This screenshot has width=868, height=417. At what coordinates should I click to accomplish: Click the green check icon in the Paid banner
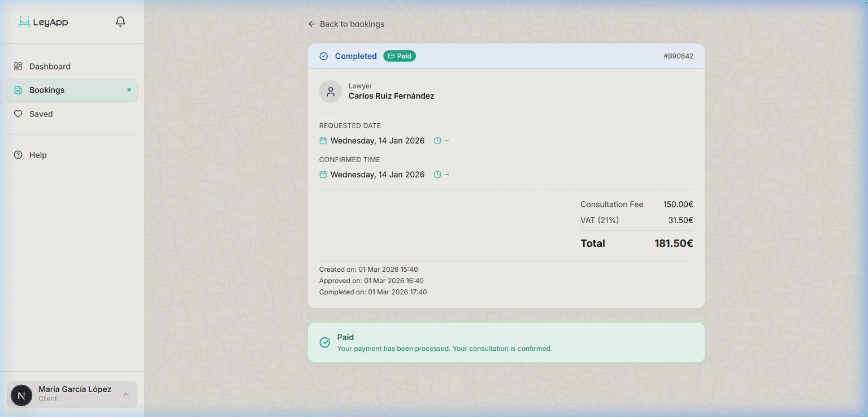[325, 342]
